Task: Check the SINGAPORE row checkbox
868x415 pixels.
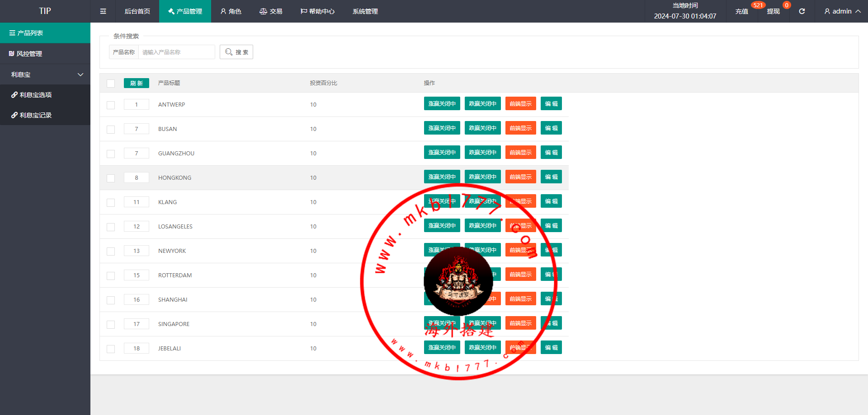Action: (x=111, y=325)
